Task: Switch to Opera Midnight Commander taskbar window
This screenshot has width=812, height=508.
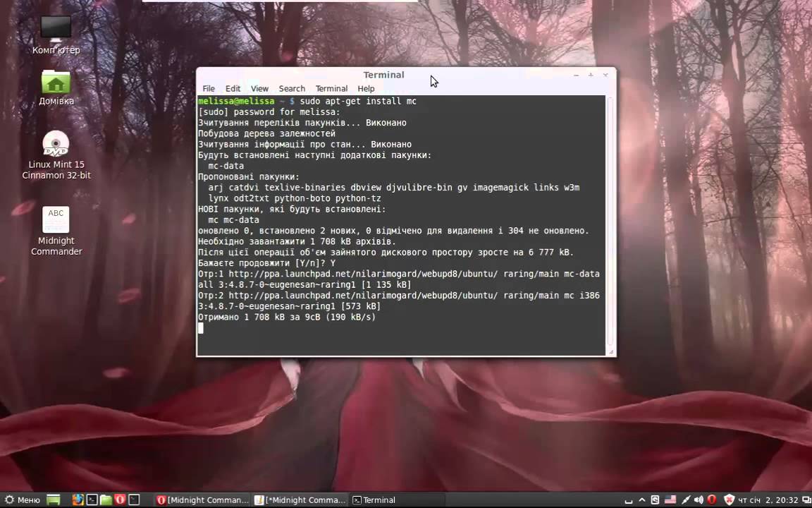Action: [x=202, y=500]
